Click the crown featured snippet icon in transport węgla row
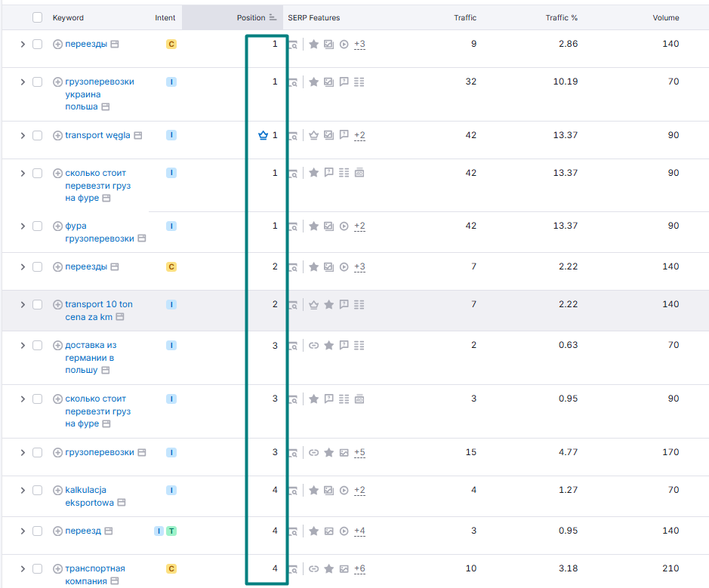This screenshot has height=588, width=709. 314,135
